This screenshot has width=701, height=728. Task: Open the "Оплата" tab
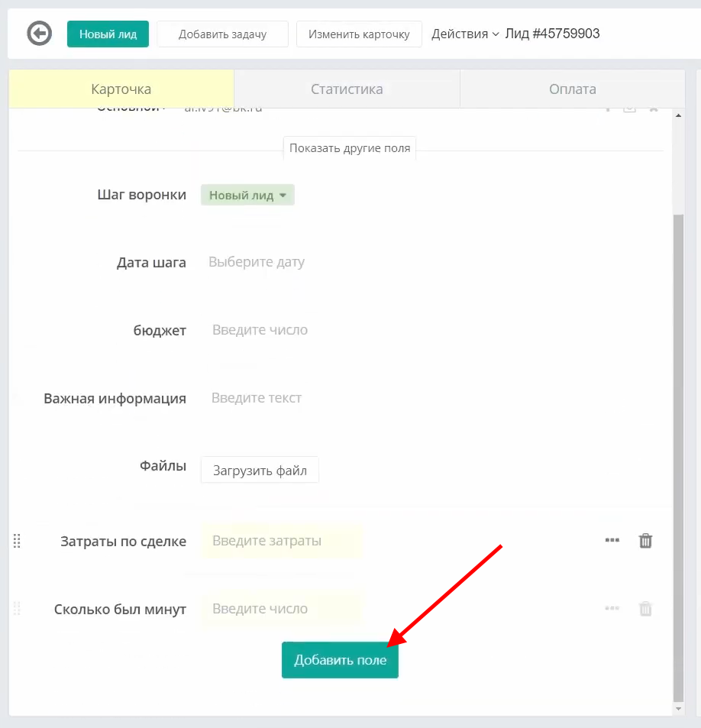[572, 89]
